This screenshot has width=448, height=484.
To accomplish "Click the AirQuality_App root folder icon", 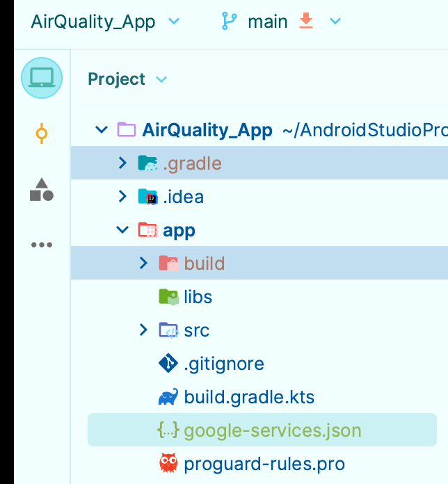I will click(127, 129).
